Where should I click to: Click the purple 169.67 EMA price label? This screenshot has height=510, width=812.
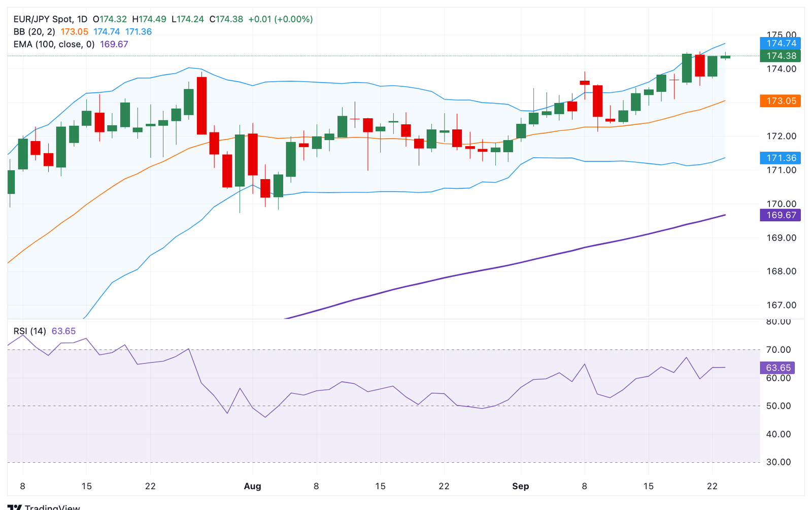click(781, 215)
